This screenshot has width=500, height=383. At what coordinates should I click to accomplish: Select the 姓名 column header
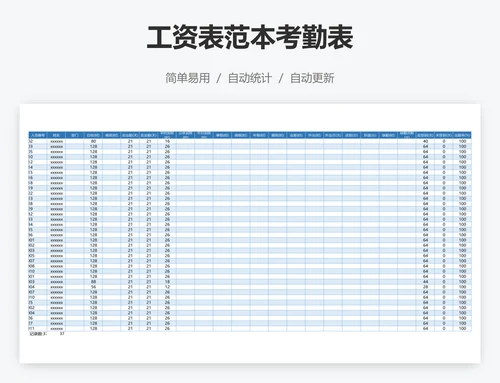pos(56,135)
